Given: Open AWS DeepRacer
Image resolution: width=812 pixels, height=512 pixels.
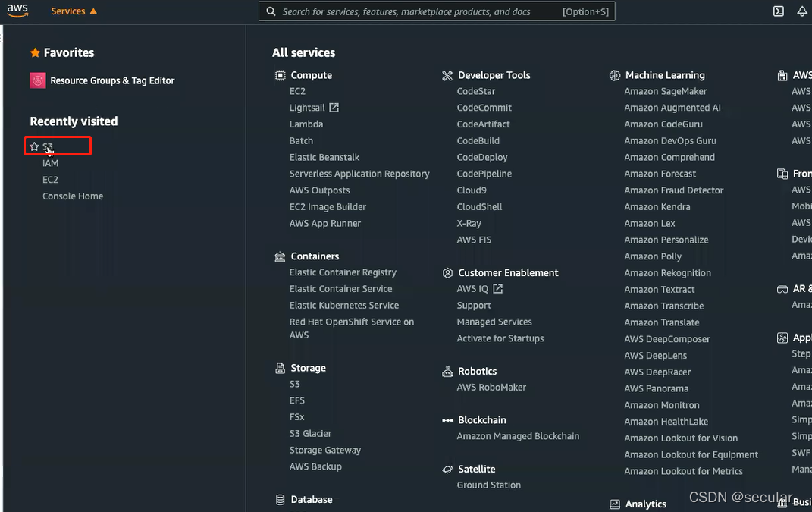Looking at the screenshot, I should pyautogui.click(x=657, y=372).
